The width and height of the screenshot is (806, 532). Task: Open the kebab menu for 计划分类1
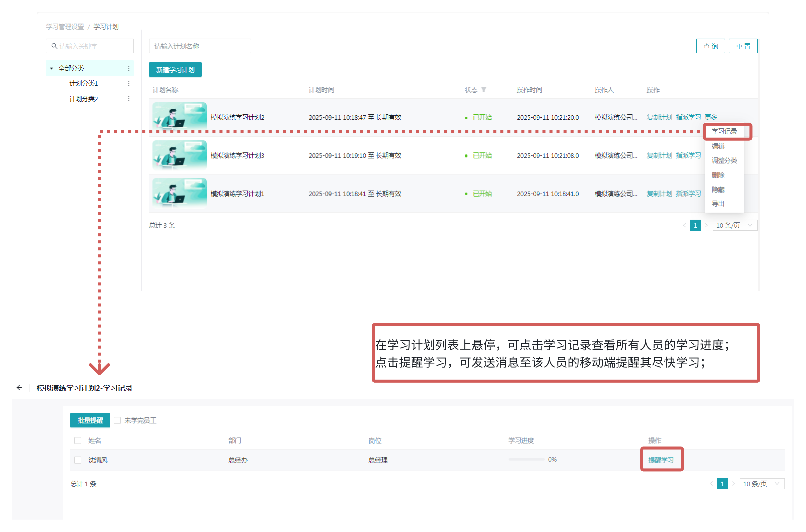coord(129,83)
